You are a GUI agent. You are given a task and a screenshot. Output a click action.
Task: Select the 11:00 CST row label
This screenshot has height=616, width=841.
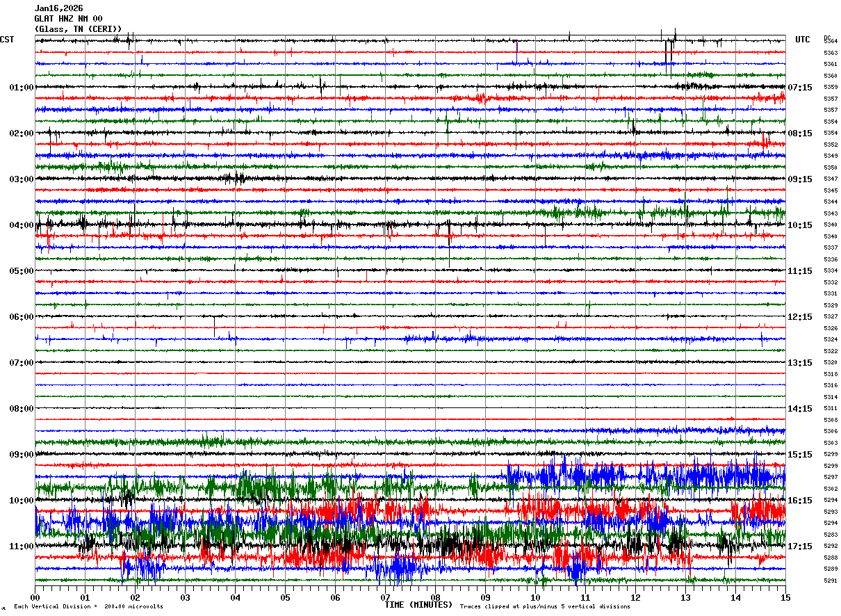22,546
